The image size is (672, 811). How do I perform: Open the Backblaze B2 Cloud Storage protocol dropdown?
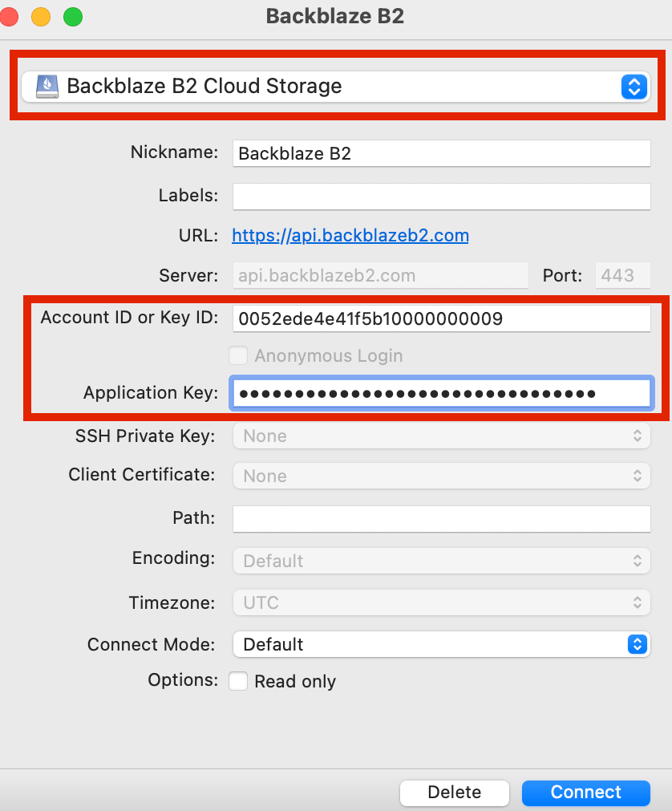[337, 86]
